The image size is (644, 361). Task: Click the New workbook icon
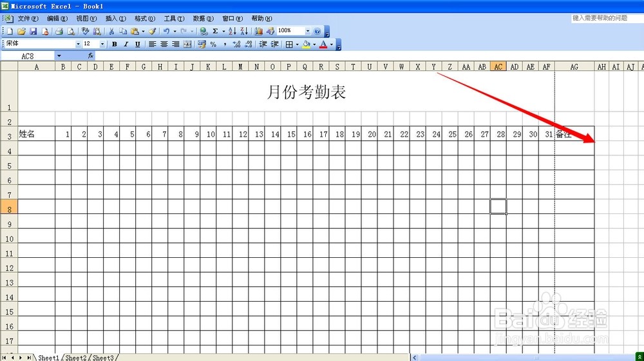point(10,31)
